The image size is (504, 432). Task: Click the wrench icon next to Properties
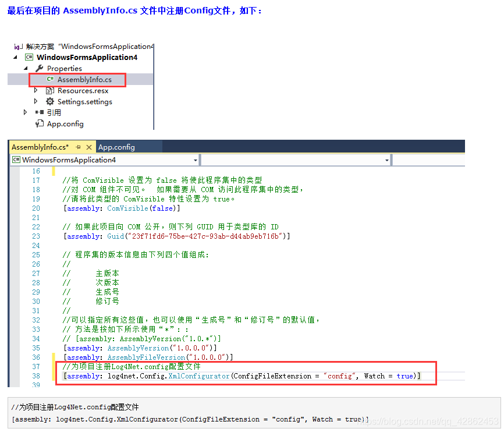click(39, 68)
